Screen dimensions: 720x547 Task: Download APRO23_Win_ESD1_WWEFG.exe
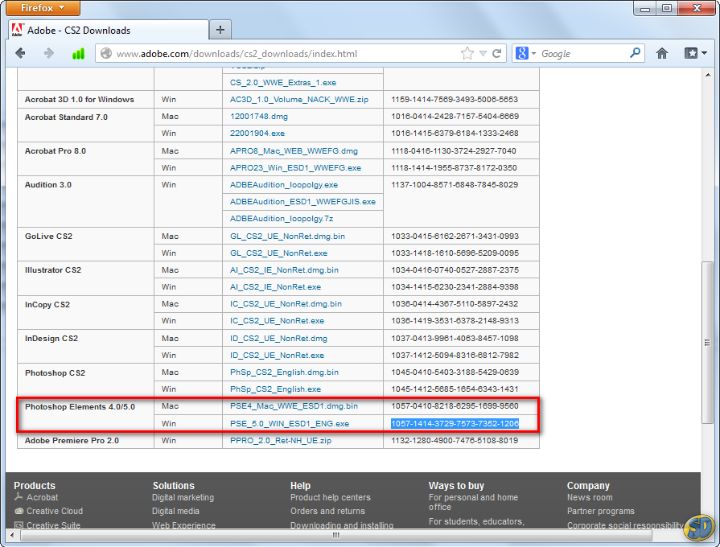point(295,168)
